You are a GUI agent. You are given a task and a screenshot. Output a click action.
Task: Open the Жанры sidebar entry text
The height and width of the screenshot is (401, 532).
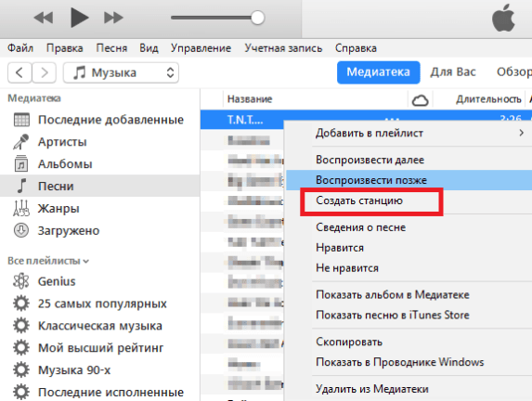[58, 208]
